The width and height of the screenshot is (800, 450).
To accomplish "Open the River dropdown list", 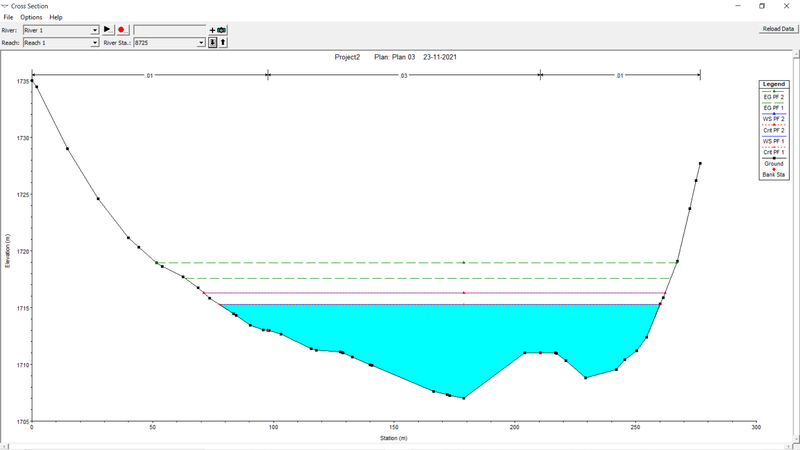I will [94, 31].
